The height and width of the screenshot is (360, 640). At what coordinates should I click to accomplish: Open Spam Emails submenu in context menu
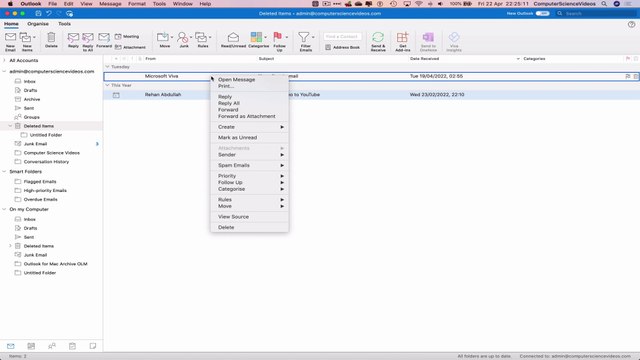pyautogui.click(x=249, y=165)
